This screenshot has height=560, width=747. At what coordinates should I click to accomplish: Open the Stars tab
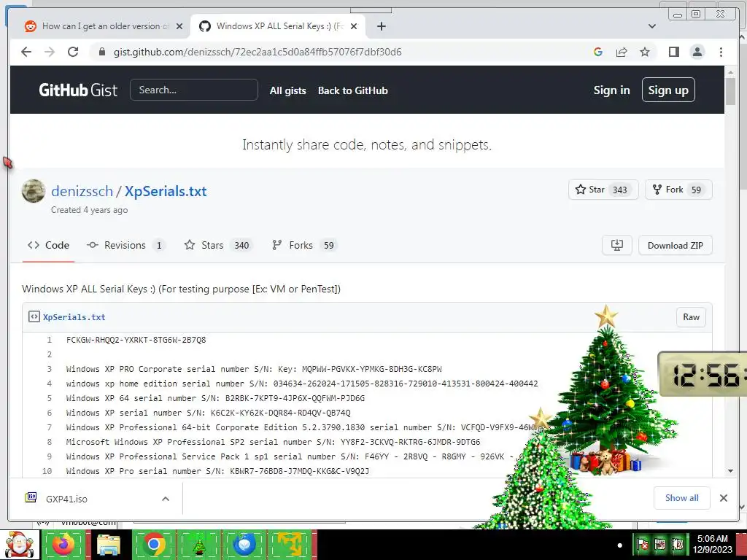coord(217,245)
